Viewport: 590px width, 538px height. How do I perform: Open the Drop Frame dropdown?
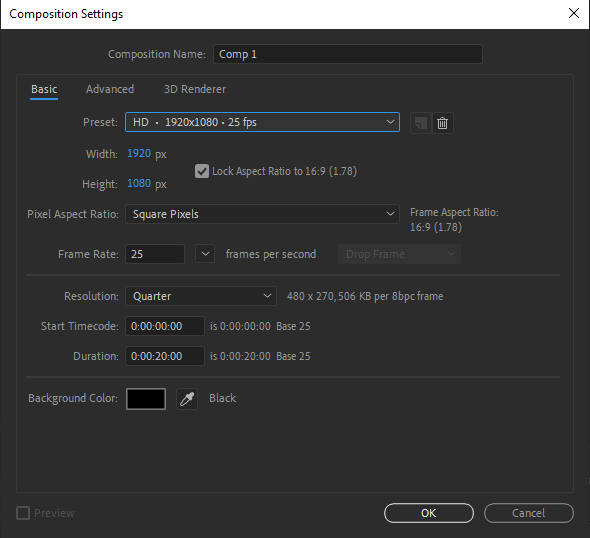(399, 254)
